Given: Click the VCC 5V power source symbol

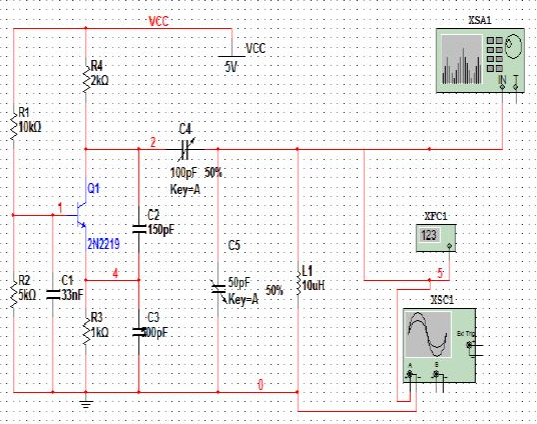Looking at the screenshot, I should click(232, 56).
